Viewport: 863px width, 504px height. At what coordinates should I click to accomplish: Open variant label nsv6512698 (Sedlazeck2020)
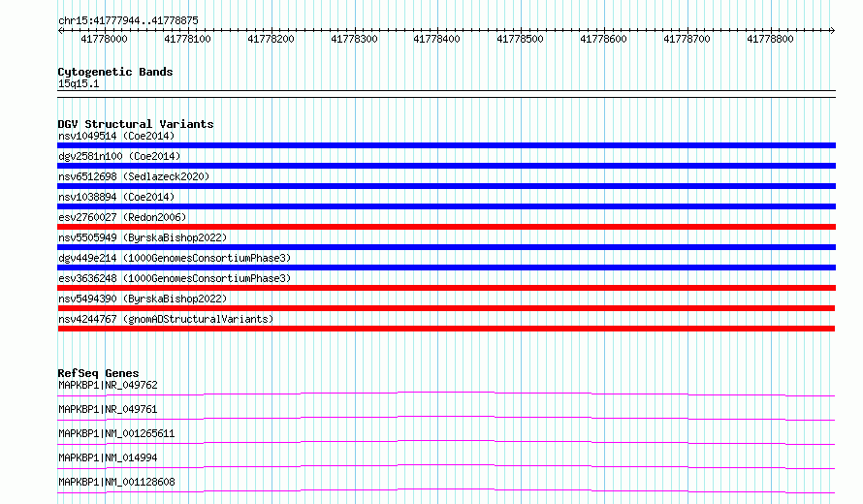134,176
